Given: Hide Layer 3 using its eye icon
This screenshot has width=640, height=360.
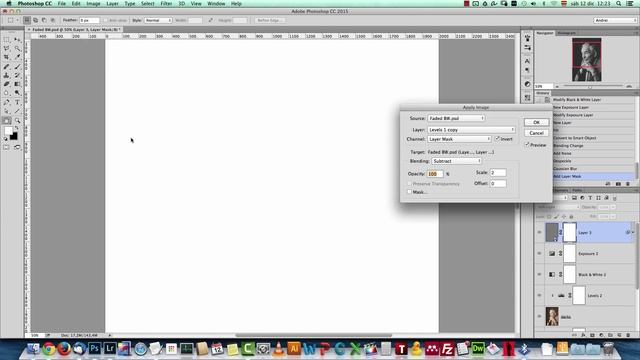Looking at the screenshot, I should 539,232.
